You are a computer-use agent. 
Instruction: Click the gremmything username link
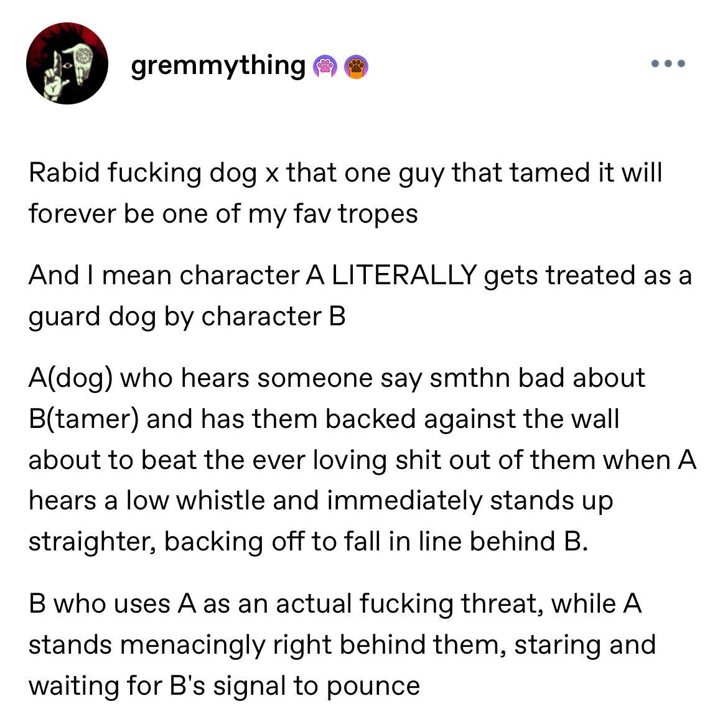217,64
